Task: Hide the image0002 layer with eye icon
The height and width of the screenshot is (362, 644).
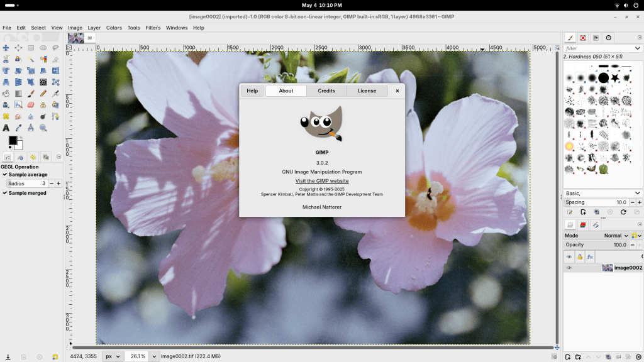Action: point(569,268)
